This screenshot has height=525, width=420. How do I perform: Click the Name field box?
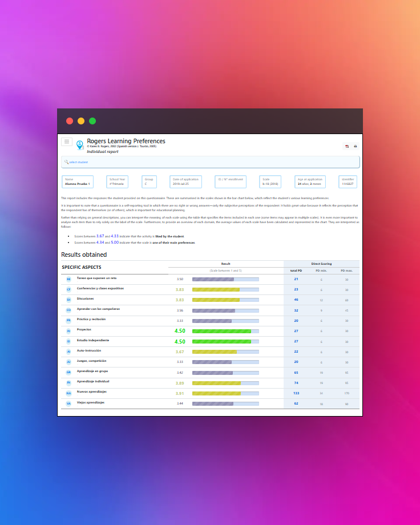click(x=78, y=182)
